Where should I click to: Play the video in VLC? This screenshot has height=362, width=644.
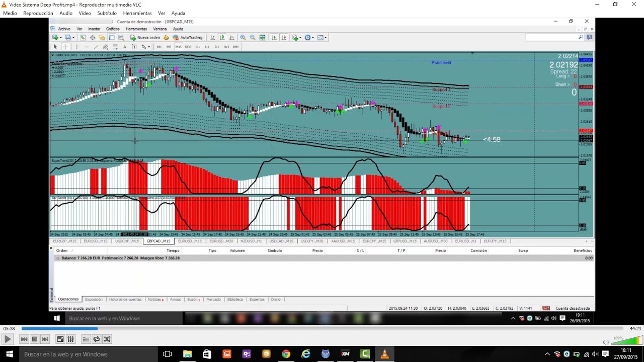coord(7,339)
